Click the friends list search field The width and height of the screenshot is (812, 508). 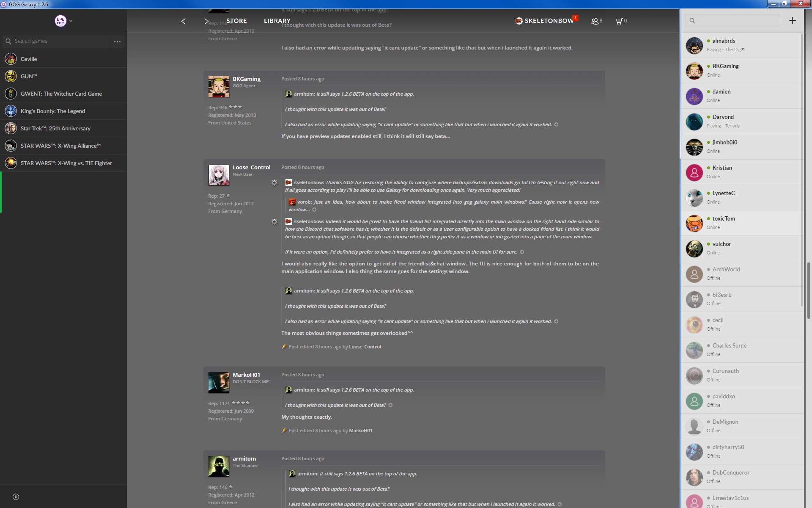point(733,20)
